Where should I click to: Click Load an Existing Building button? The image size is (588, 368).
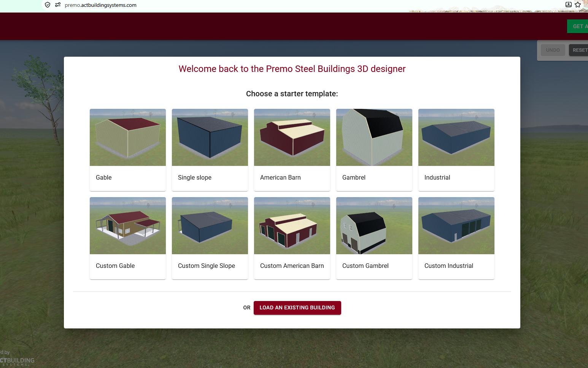[x=297, y=308]
